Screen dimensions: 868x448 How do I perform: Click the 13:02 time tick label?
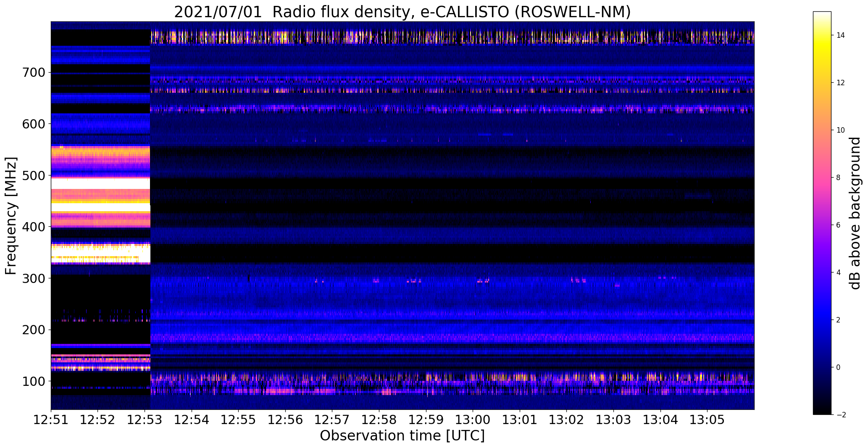(x=567, y=420)
